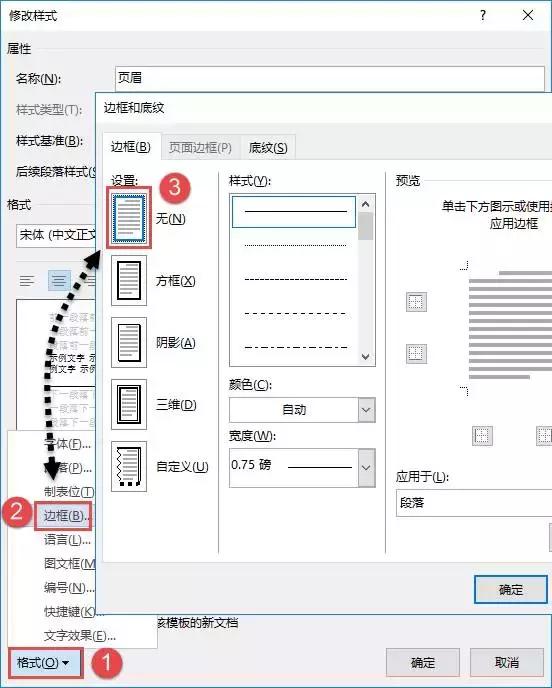Screen dimensions: 552x688
Task: Close the Modify Style dialog with X
Action: pyautogui.click(x=528, y=15)
